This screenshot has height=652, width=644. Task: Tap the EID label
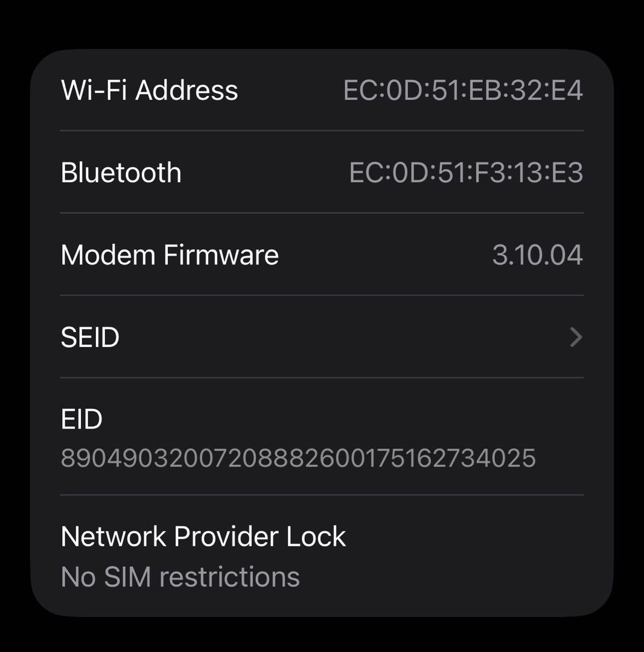click(81, 419)
